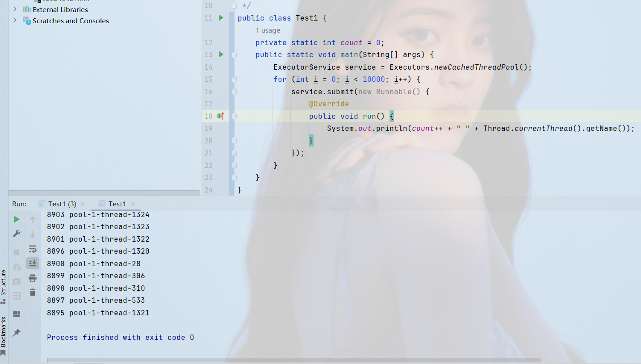
Task: Click '10000' loop limit on line 15
Action: point(374,79)
